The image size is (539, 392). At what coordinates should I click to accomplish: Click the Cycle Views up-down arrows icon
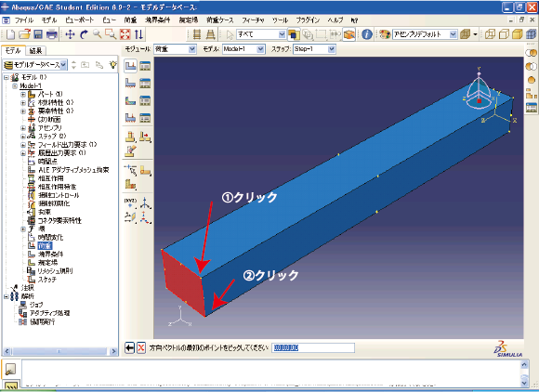[138, 34]
